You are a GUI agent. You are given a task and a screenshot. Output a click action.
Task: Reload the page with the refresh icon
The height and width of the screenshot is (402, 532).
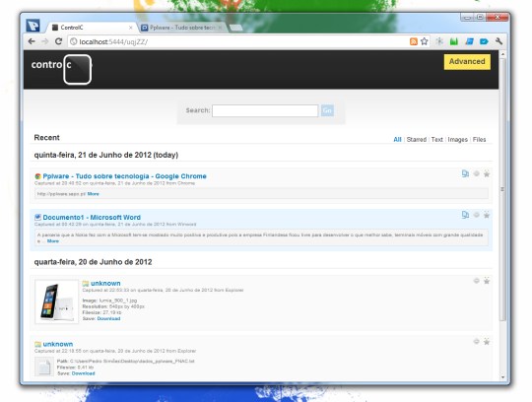click(58, 41)
